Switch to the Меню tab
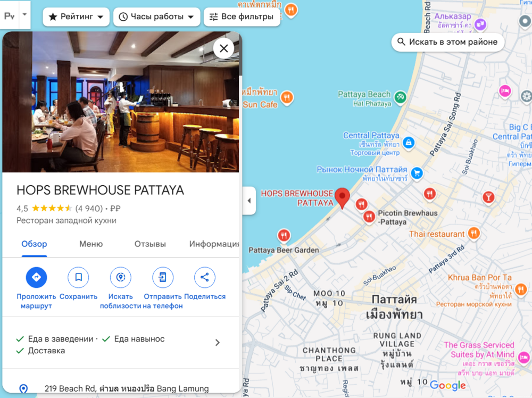Screen dimensions: 532x398 [91, 244]
